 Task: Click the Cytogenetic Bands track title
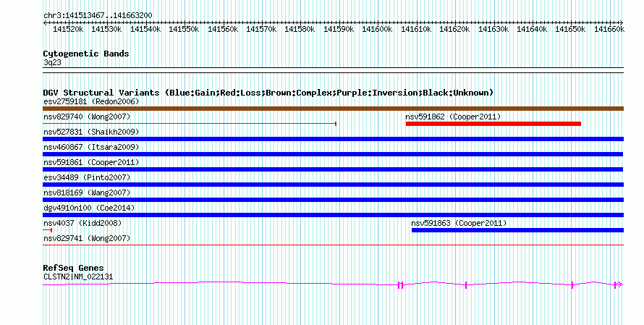(x=86, y=54)
